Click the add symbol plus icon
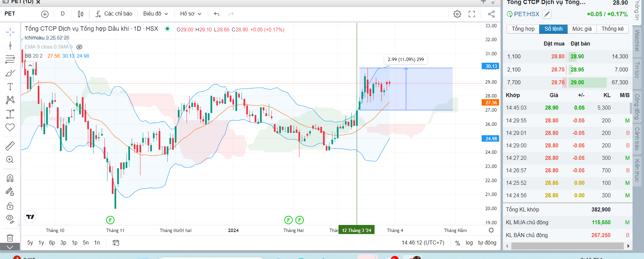 tap(45, 14)
